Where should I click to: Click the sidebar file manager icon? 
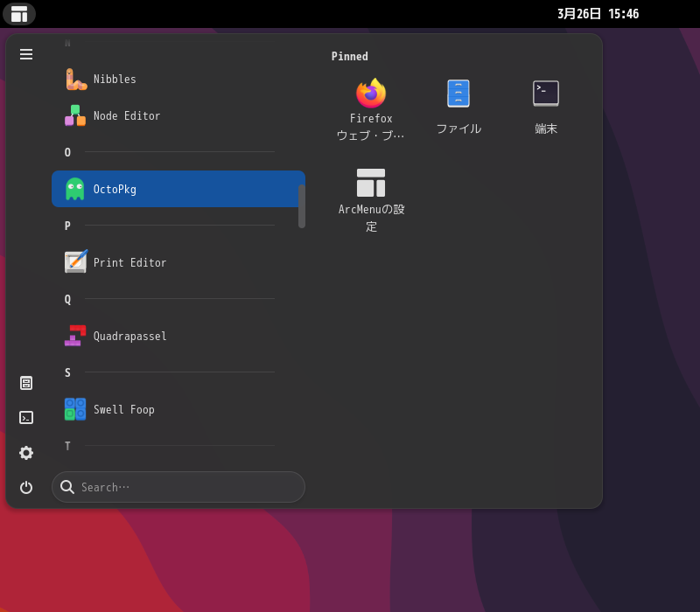pyautogui.click(x=26, y=383)
